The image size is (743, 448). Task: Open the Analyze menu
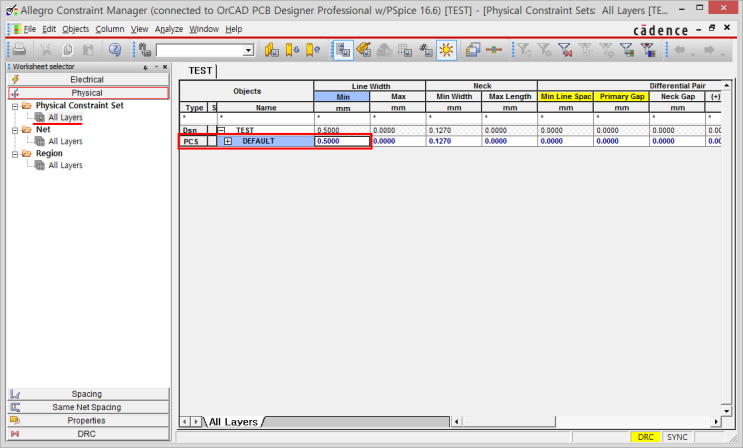169,29
